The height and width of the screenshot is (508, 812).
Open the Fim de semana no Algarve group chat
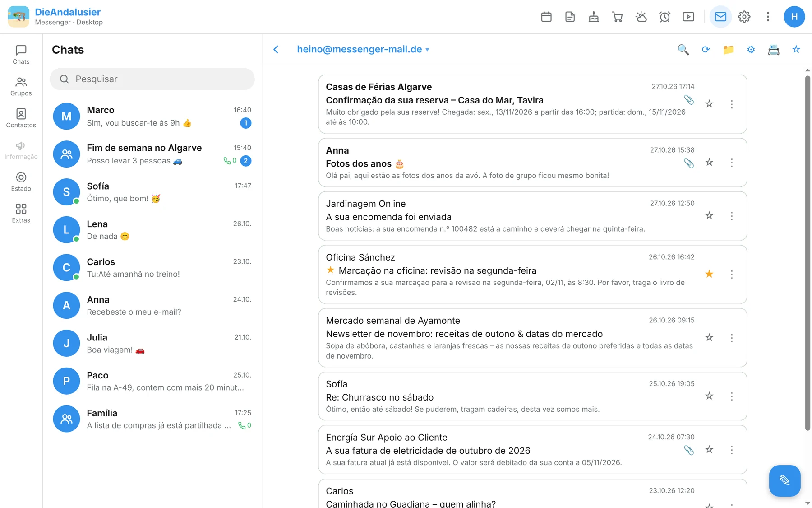pyautogui.click(x=152, y=154)
